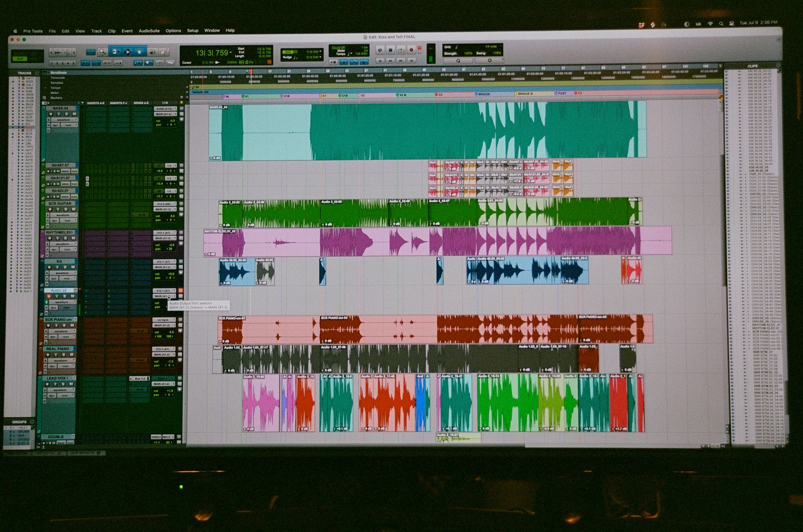Select the Scrubber speaker tool

click(x=152, y=52)
